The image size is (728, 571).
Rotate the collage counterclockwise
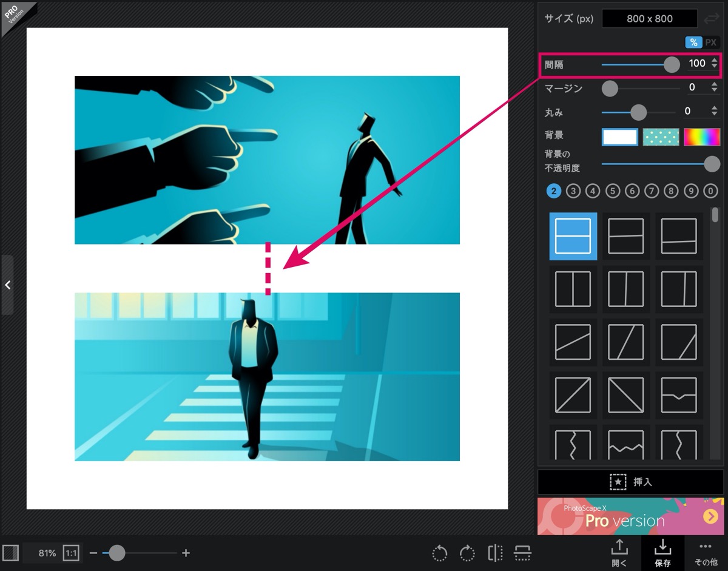pos(440,553)
